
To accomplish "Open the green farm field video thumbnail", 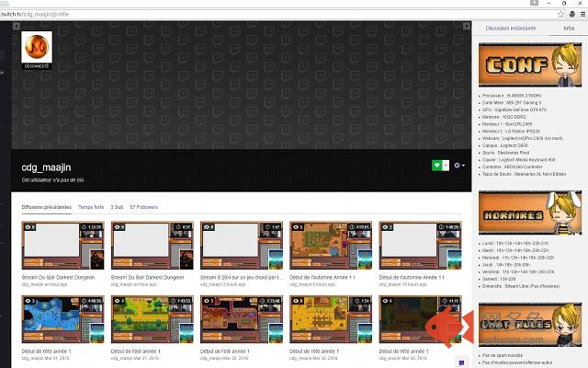I will [153, 319].
